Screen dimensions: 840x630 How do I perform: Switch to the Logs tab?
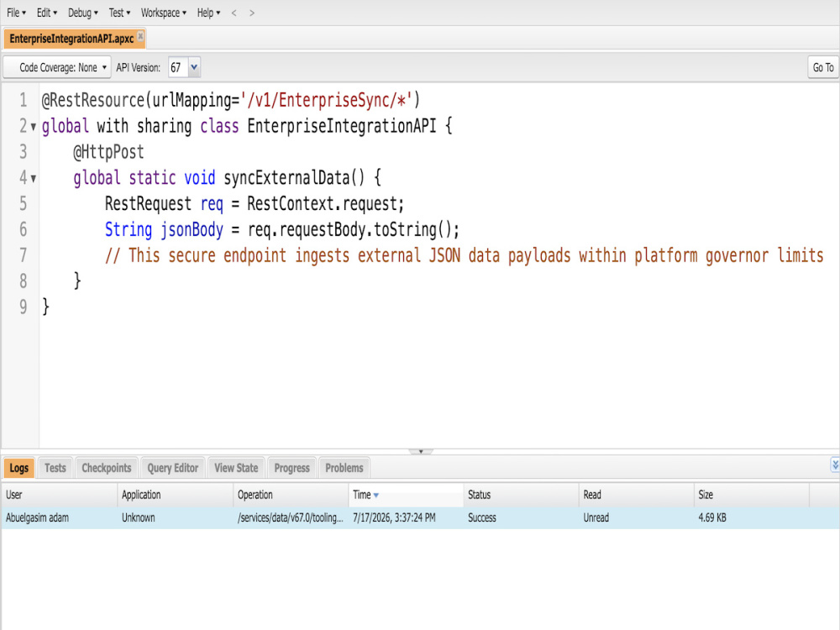point(18,468)
